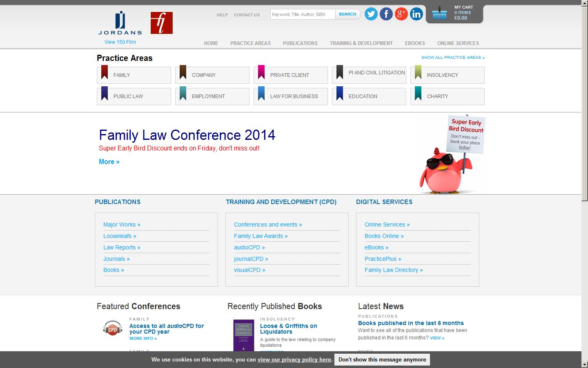Image resolution: width=588 pixels, height=368 pixels.
Task: Click the LinkedIn icon
Action: pyautogui.click(x=416, y=13)
